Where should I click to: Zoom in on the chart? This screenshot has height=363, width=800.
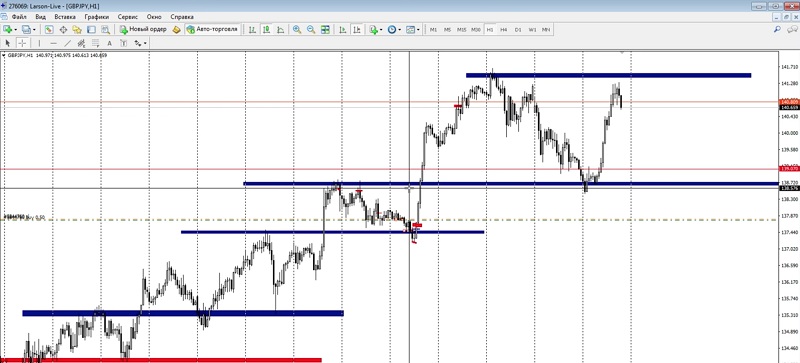pos(296,30)
